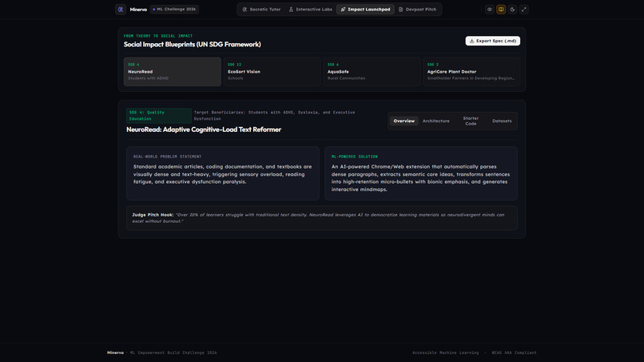
Task: Click the Minerva logo icon
Action: 121,10
